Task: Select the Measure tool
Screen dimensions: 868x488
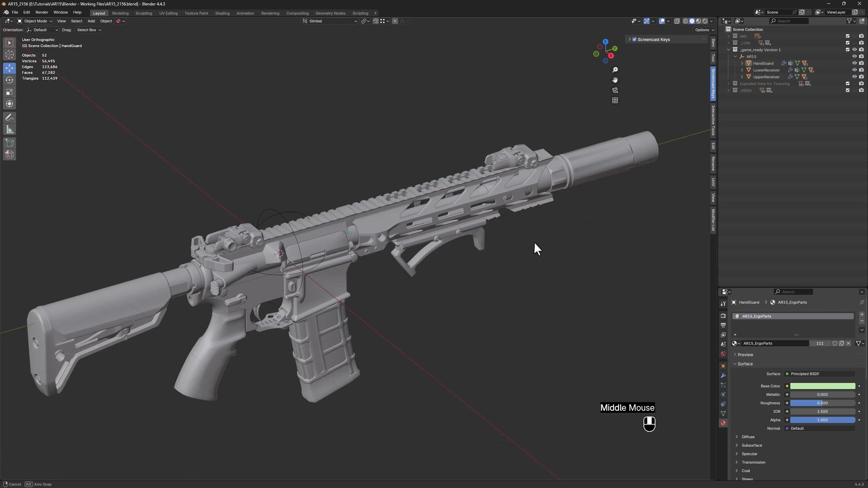Action: pos(9,129)
